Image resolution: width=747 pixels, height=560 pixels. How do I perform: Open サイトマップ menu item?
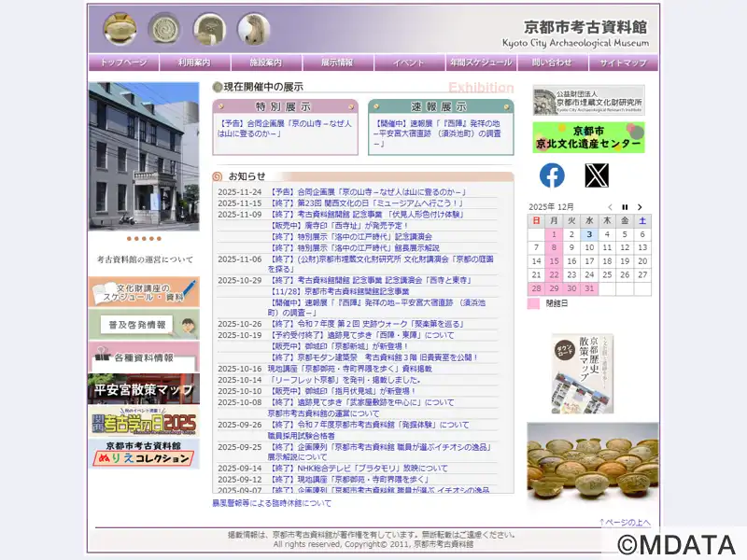tap(623, 63)
